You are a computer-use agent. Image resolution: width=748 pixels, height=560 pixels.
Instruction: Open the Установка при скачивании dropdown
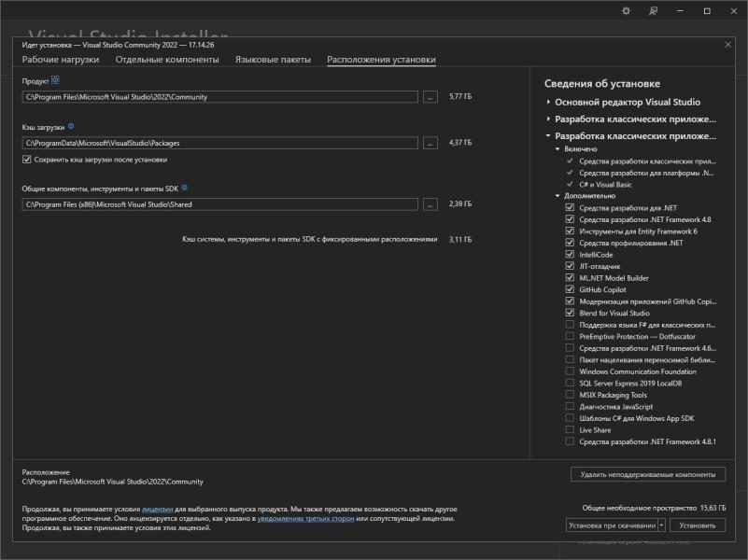(x=661, y=525)
